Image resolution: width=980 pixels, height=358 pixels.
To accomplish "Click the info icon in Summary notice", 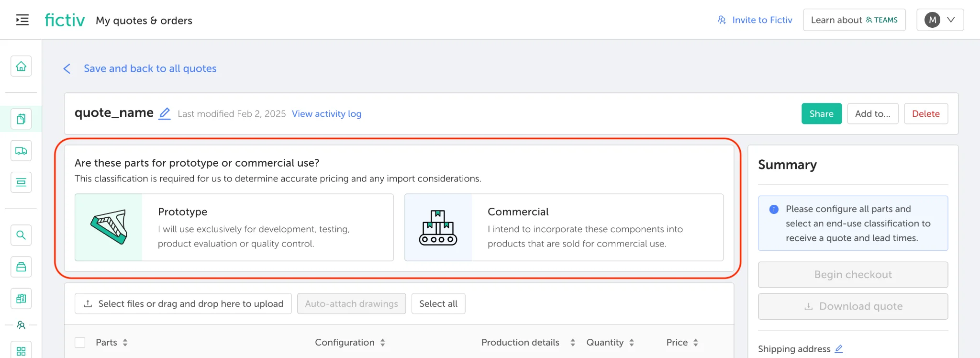I will tap(774, 209).
